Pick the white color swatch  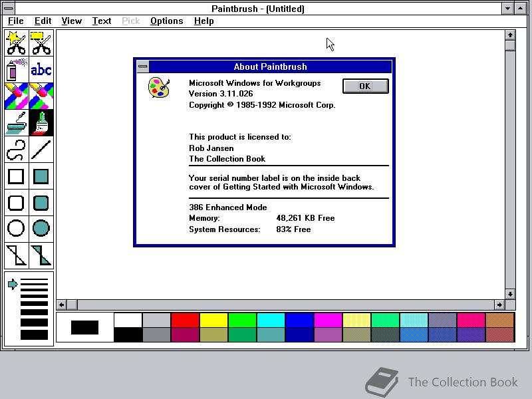click(128, 320)
